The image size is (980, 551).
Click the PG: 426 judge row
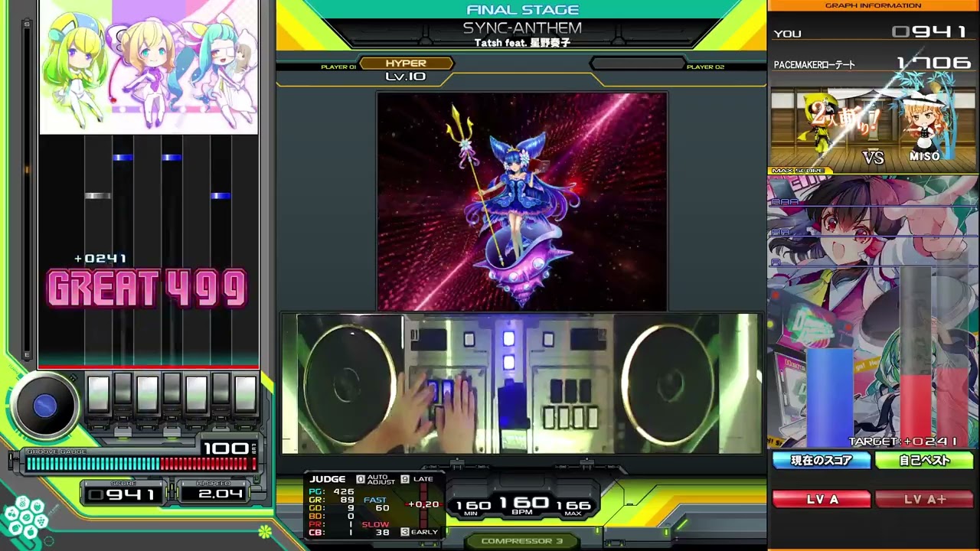[332, 492]
